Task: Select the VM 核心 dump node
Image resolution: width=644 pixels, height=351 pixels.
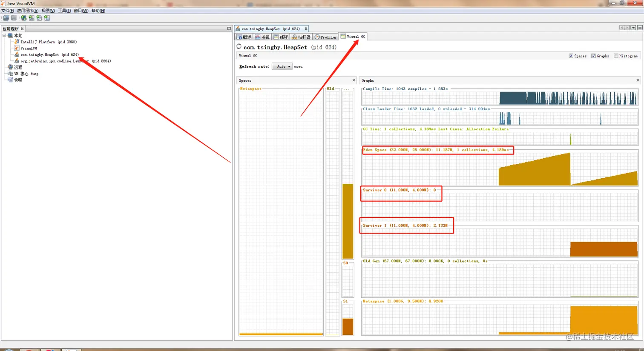Action: [x=26, y=74]
